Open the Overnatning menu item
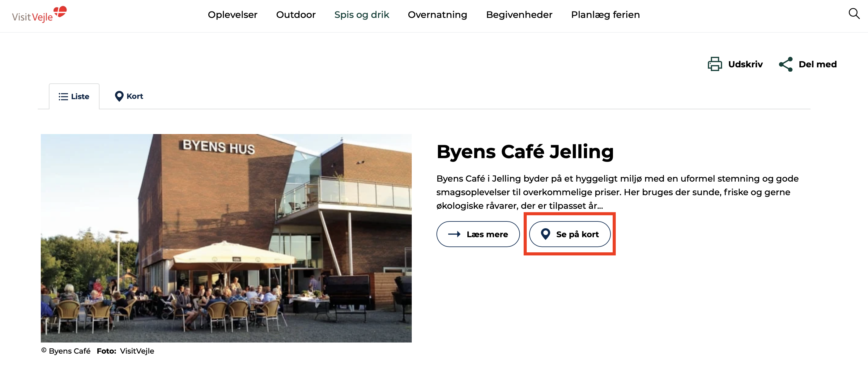 437,15
